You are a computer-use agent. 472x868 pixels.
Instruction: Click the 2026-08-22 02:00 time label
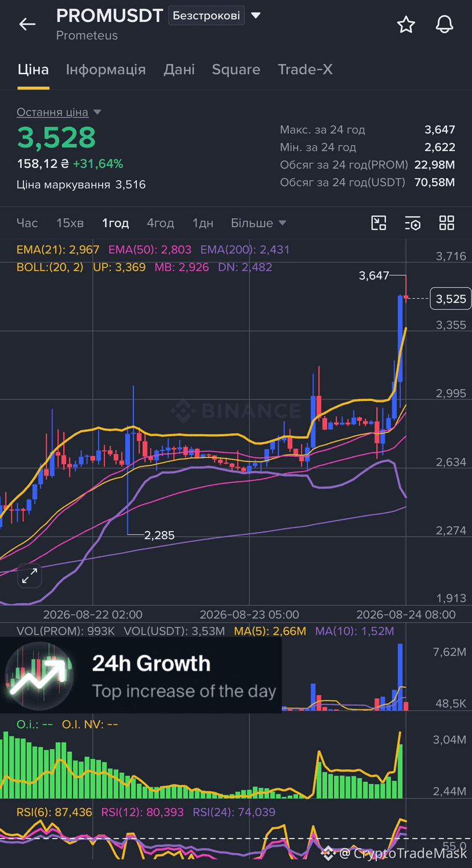coord(93,615)
